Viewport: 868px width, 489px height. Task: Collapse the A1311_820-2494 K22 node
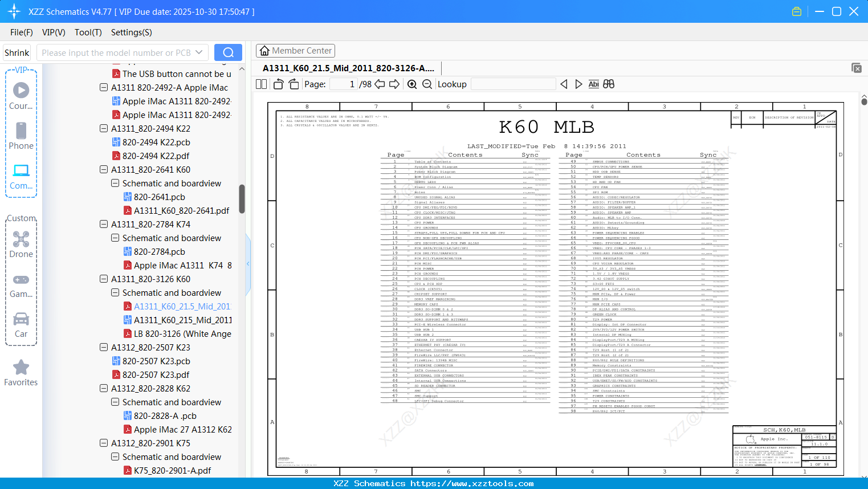(x=104, y=128)
